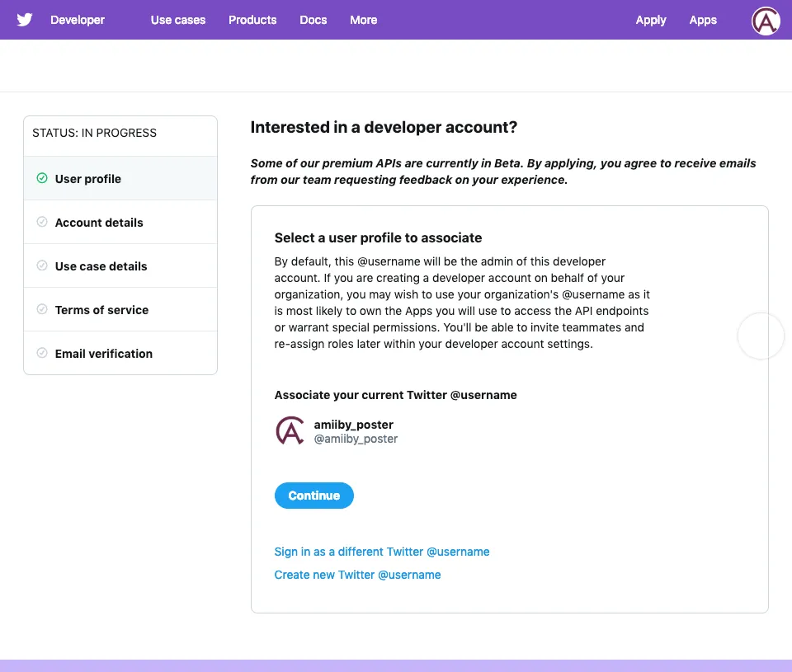Click the check icon beside Terms of service
This screenshot has width=792, height=672.
(x=42, y=309)
